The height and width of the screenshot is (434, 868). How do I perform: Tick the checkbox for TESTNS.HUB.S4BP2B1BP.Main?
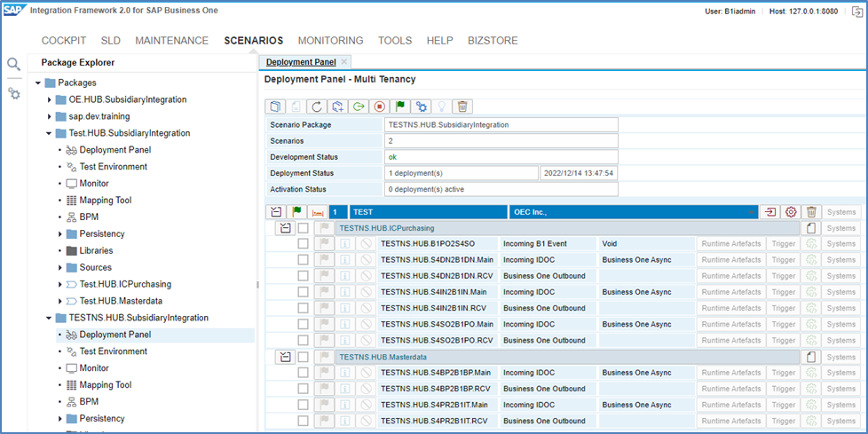tap(303, 372)
